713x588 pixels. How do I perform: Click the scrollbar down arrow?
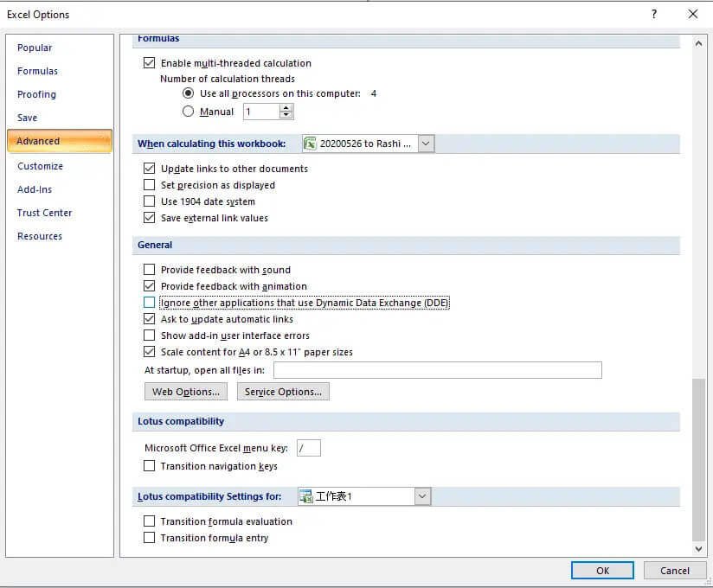click(x=698, y=549)
